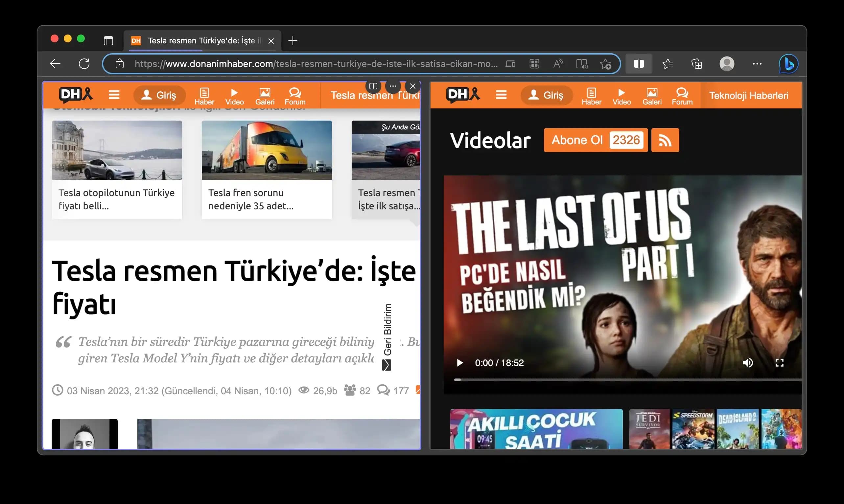Add this page to favorites star icon
844x504 pixels.
[605, 64]
